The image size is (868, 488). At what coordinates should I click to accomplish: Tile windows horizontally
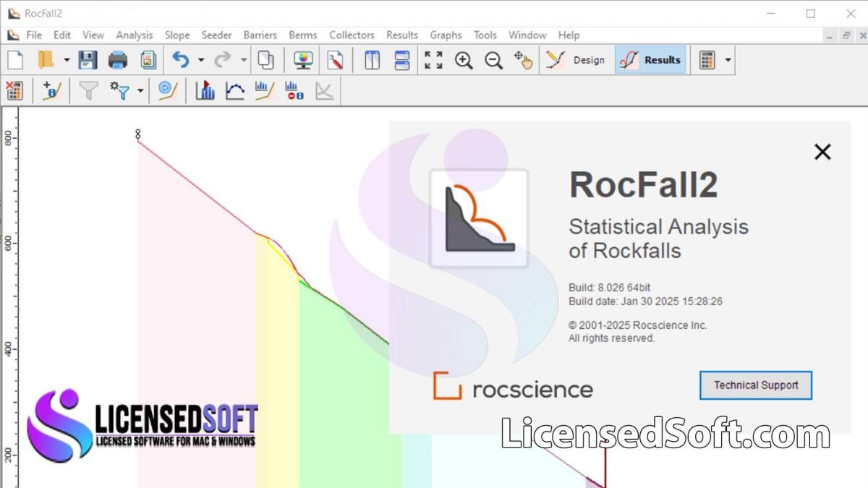[402, 60]
